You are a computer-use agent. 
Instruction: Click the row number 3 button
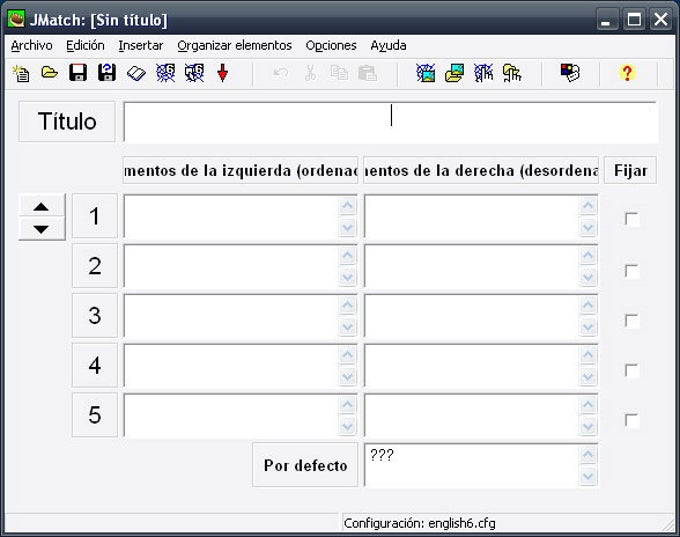tap(95, 315)
